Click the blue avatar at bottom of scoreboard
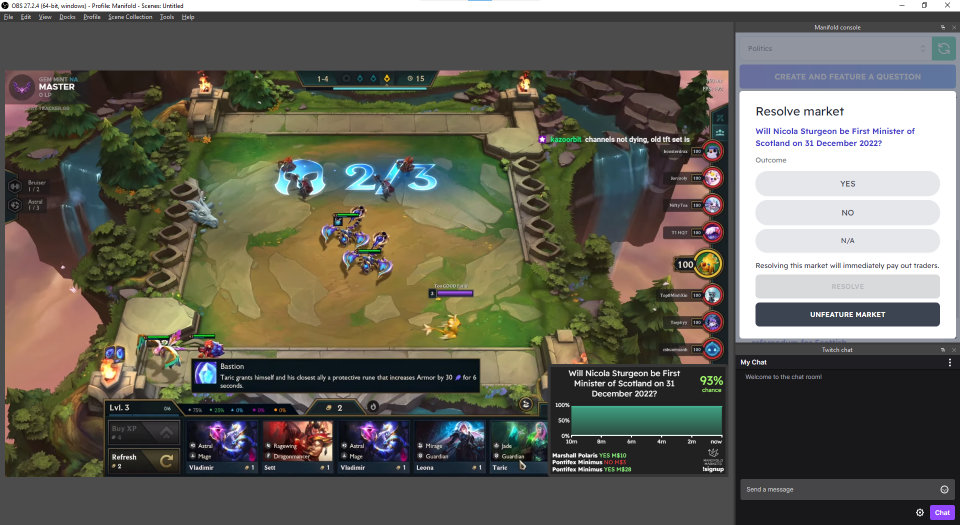 click(x=712, y=349)
